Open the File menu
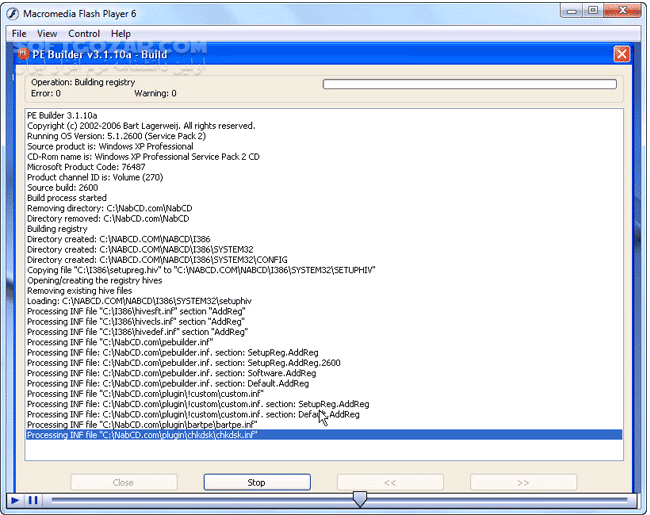This screenshot has height=515, width=650. [19, 33]
